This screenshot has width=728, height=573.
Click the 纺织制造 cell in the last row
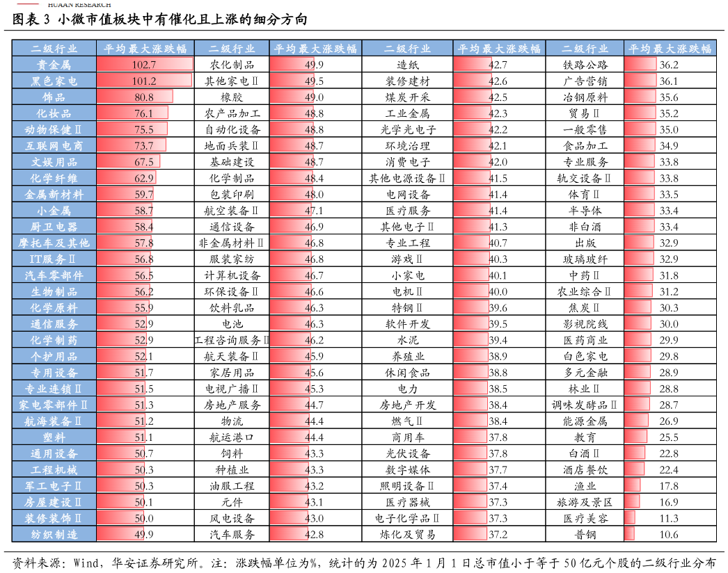tap(54, 534)
